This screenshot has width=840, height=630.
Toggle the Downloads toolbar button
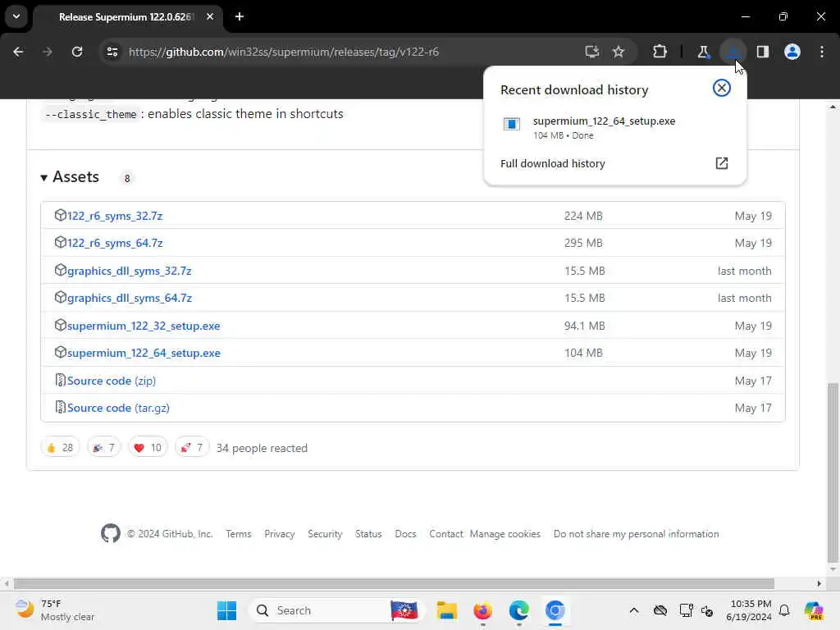click(733, 52)
